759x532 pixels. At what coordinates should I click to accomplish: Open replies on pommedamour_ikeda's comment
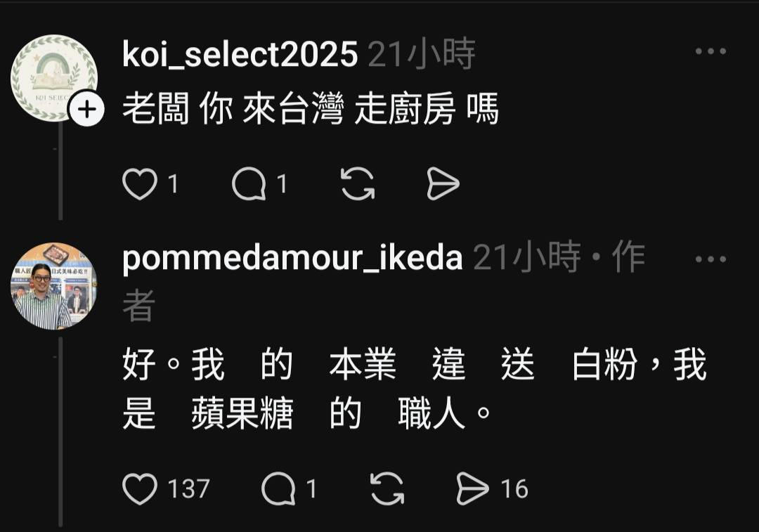click(278, 489)
